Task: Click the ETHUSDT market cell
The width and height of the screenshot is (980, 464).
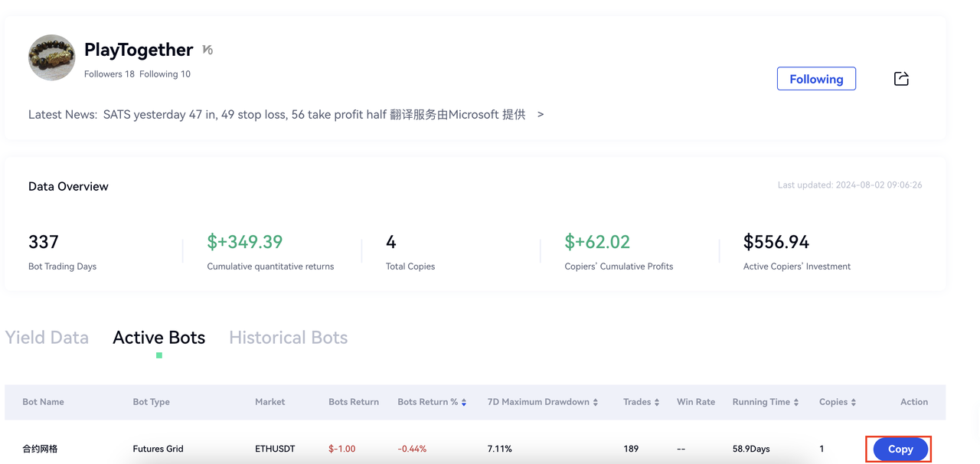Action: tap(275, 449)
